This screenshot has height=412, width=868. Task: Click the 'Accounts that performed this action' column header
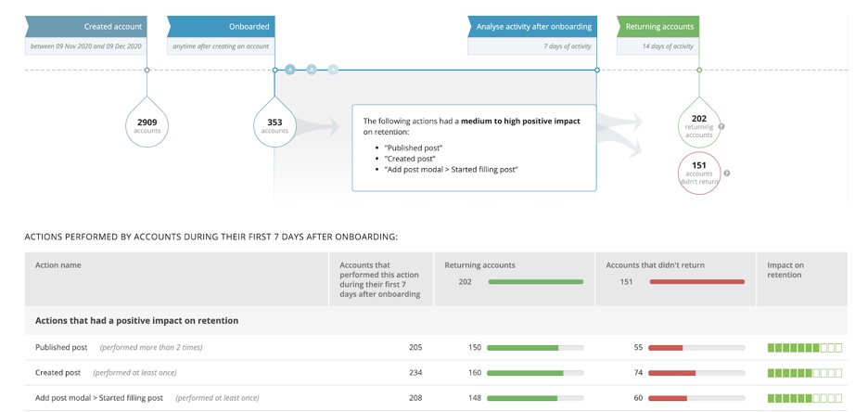[380, 279]
